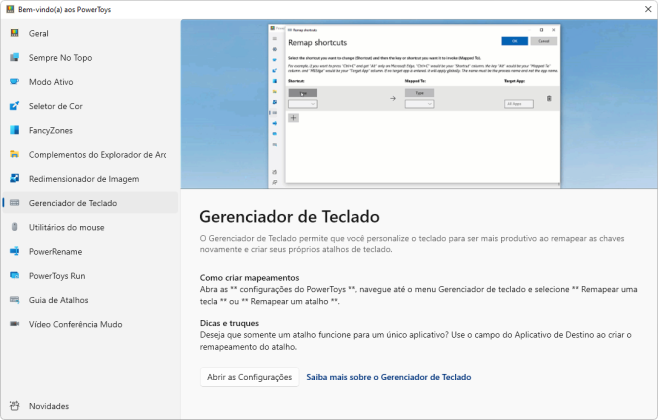Screen dimensions: 658x420
Task: Close the PowerToys welcome window
Action: [x=648, y=9]
